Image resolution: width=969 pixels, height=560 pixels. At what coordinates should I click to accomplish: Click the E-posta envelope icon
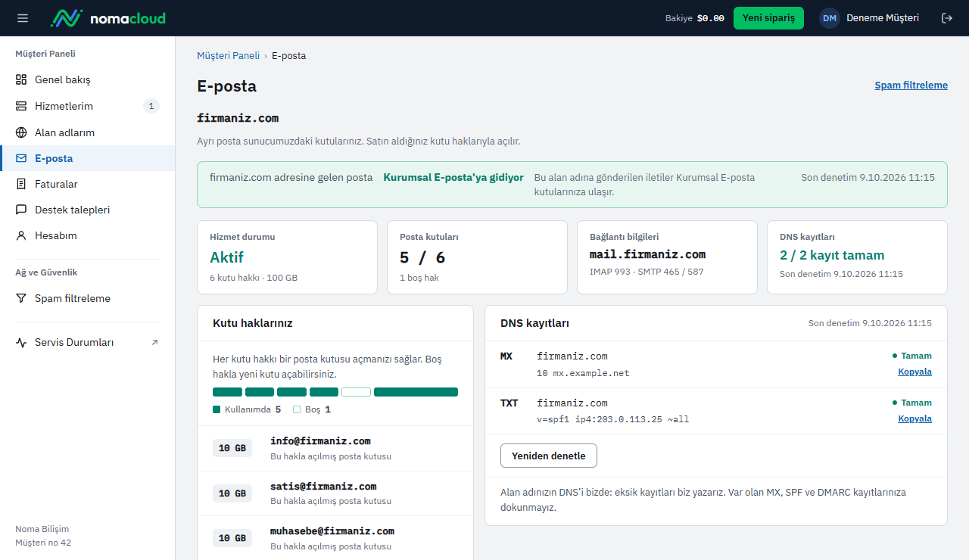point(21,158)
